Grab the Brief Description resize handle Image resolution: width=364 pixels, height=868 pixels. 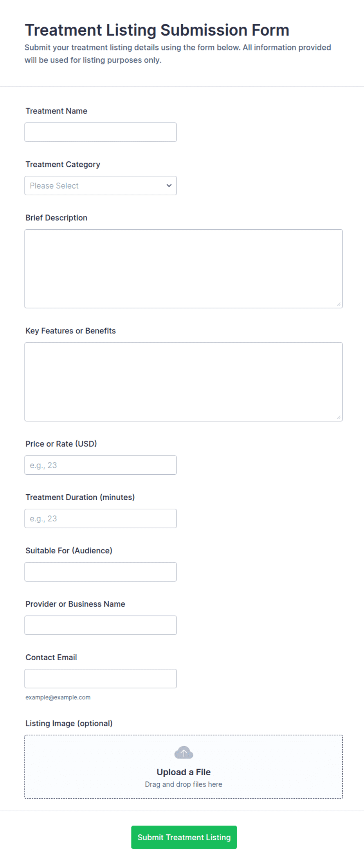pos(339,304)
